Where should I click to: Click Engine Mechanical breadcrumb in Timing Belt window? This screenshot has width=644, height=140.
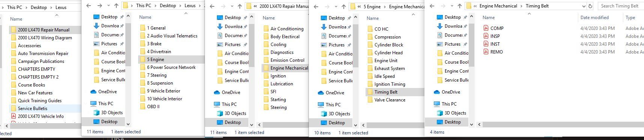pyautogui.click(x=498, y=6)
